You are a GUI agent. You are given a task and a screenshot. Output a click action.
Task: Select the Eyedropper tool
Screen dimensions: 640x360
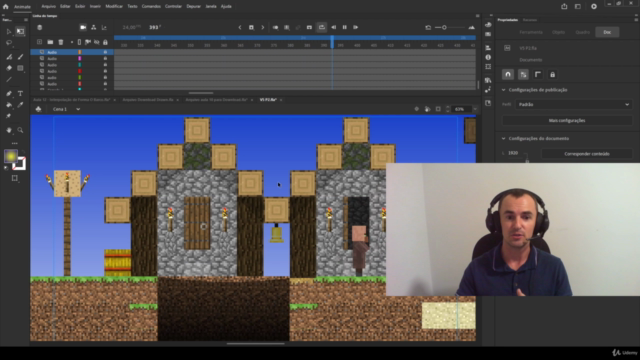pyautogui.click(x=20, y=105)
